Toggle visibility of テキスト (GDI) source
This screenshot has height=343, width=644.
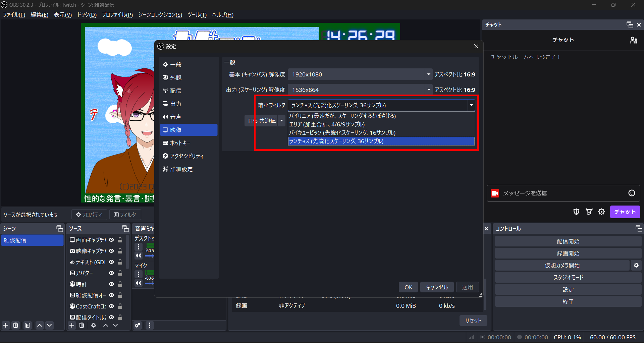click(x=111, y=262)
